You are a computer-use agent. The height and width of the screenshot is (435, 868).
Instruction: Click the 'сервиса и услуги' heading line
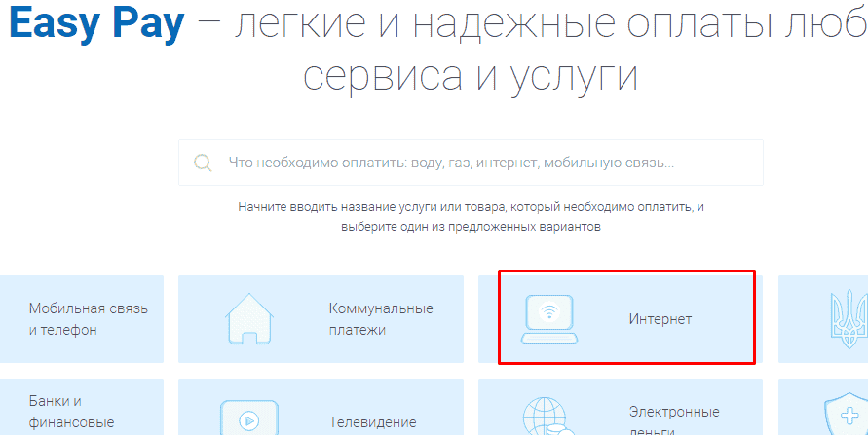[471, 76]
